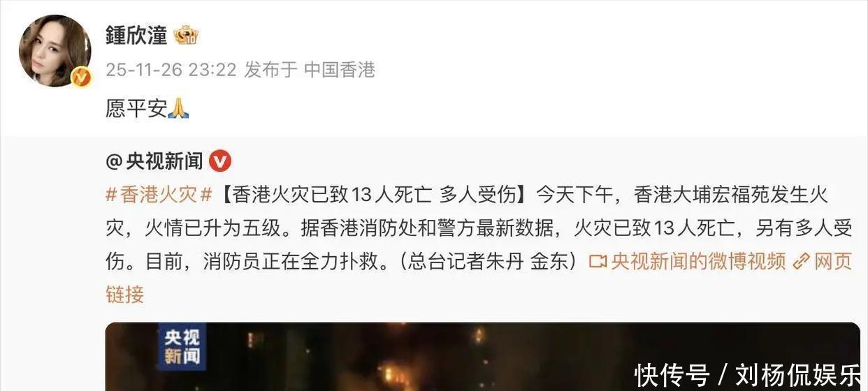Click the 快传号 / 刘杨侃娱乐 watermark
The image size is (868, 391).
(x=748, y=376)
